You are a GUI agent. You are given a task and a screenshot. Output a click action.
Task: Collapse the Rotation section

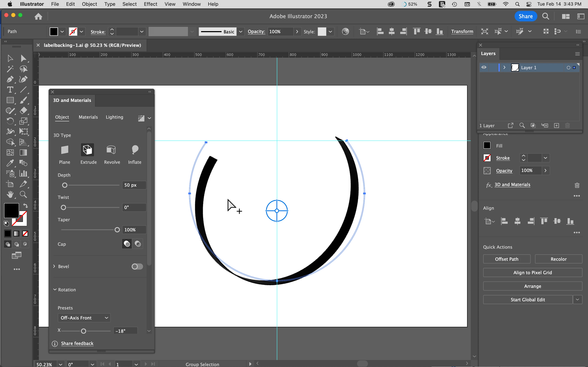tap(55, 290)
